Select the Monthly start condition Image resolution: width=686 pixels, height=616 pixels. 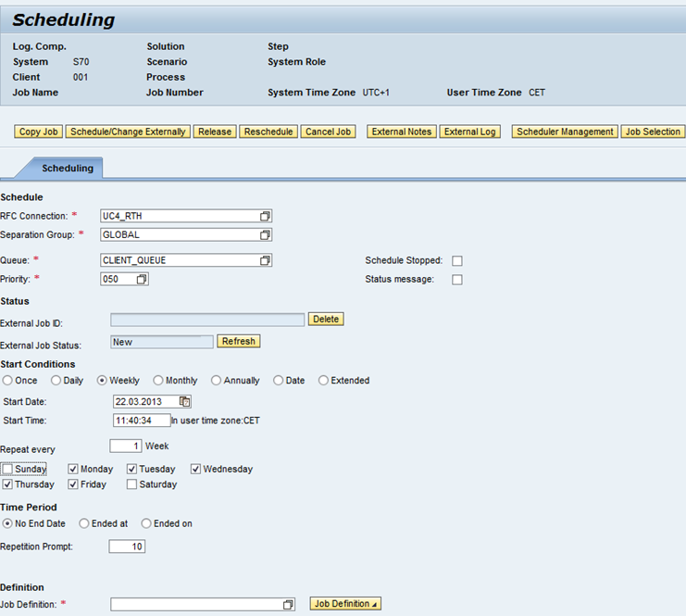click(158, 381)
